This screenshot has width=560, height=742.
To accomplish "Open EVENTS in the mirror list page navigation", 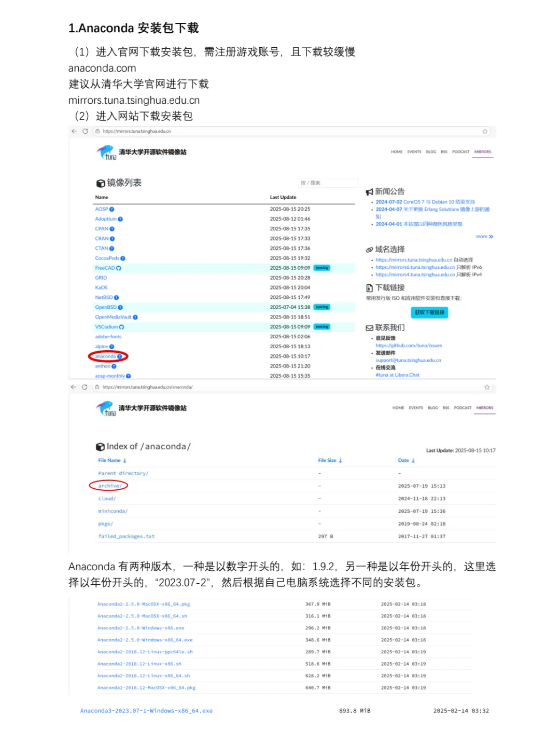I will pyautogui.click(x=414, y=152).
